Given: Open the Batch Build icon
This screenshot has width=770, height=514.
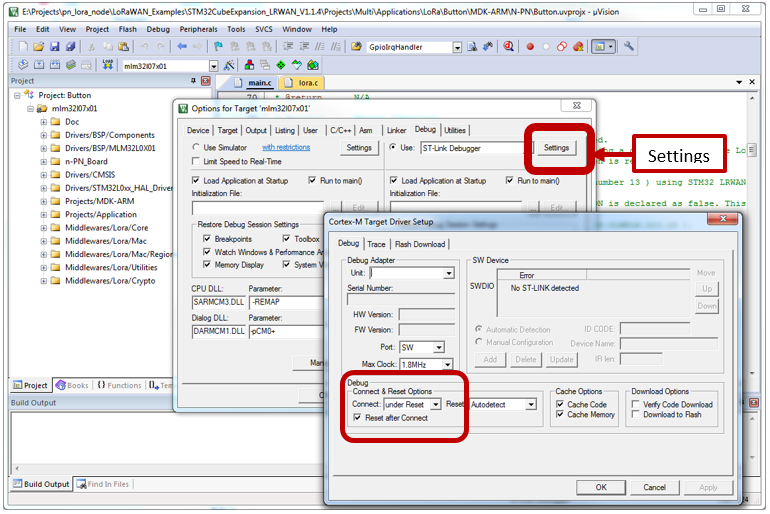Looking at the screenshot, I should pyautogui.click(x=71, y=65).
